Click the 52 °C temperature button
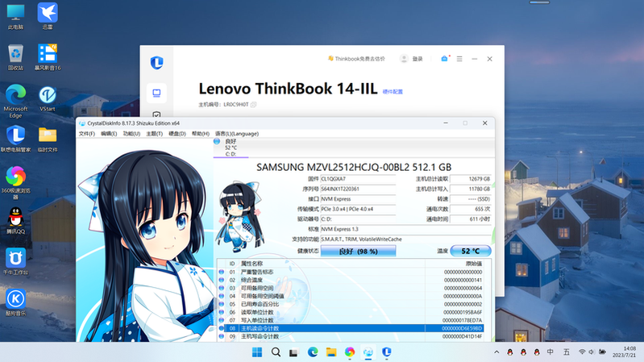Viewport: 644px width, 362px height. (x=471, y=251)
